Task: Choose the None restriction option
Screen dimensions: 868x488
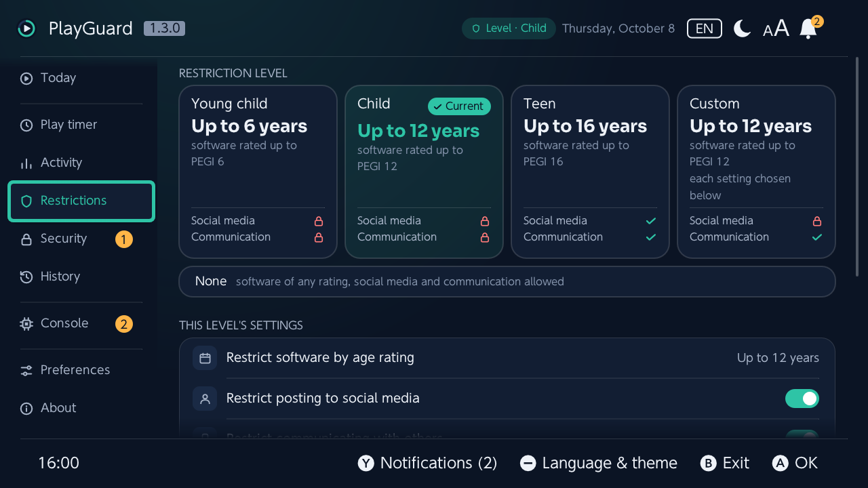Action: pyautogui.click(x=507, y=281)
